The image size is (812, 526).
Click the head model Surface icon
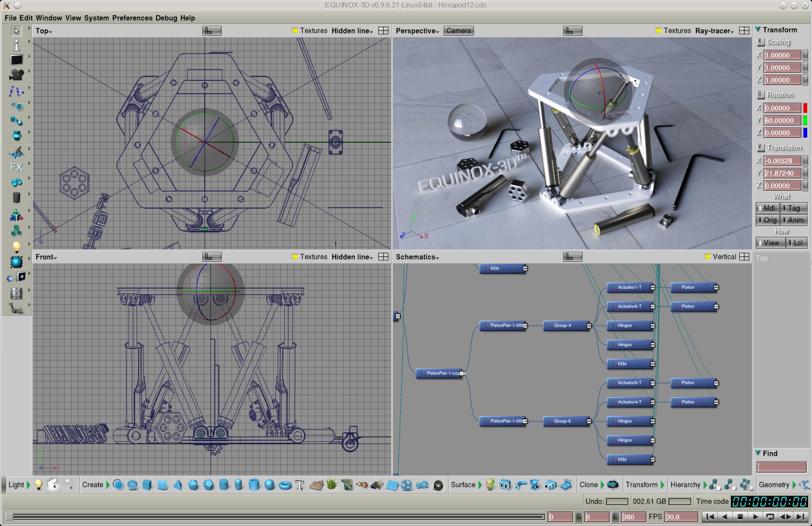[490, 485]
